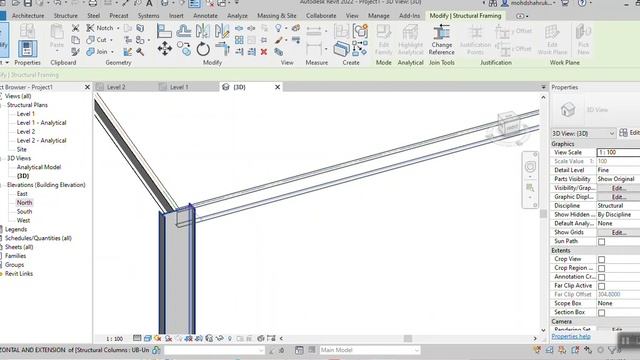Open the Architecture ribbon tab
This screenshot has width=640, height=360.
click(x=28, y=16)
